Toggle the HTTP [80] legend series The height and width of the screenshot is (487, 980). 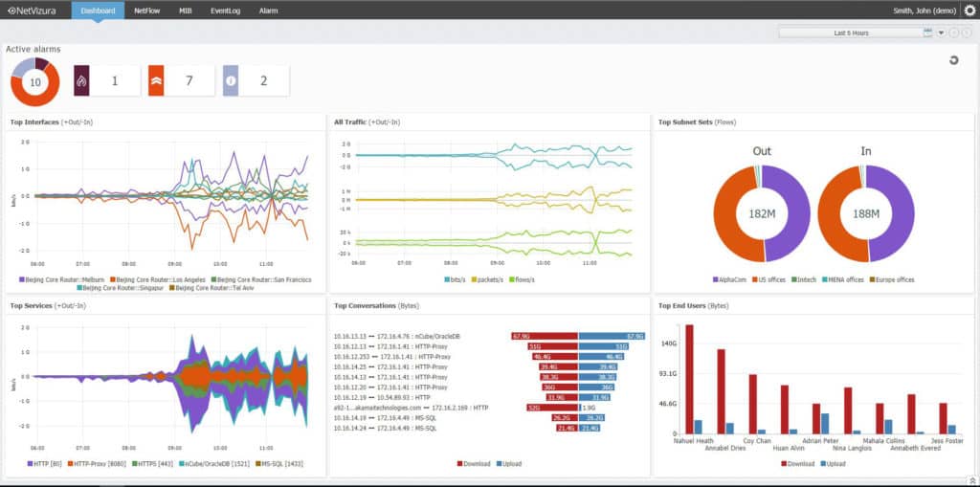pos(46,464)
